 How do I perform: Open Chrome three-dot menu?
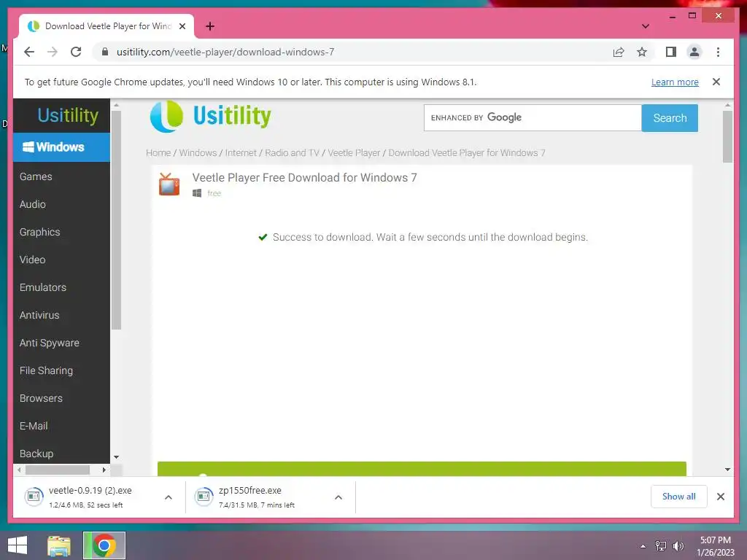click(x=718, y=52)
